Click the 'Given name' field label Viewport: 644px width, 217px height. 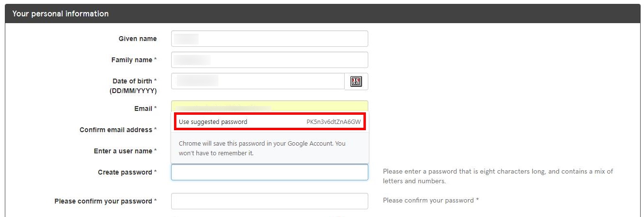(137, 39)
